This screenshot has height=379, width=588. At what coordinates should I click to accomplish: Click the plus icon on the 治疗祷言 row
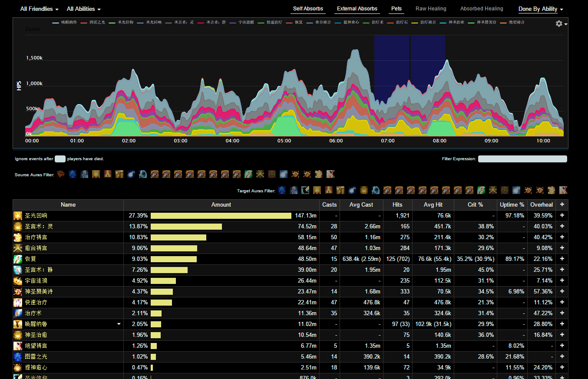pos(562,237)
